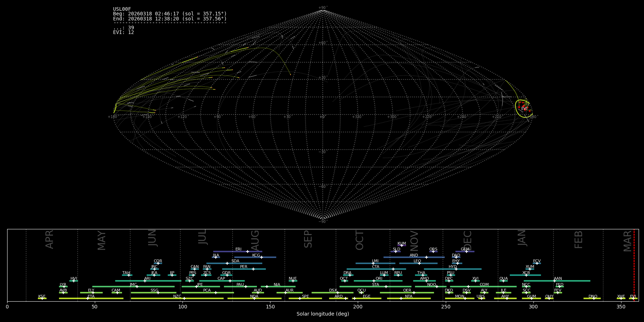Select the AAN shower label
The image size is (644, 322).
[558, 279]
